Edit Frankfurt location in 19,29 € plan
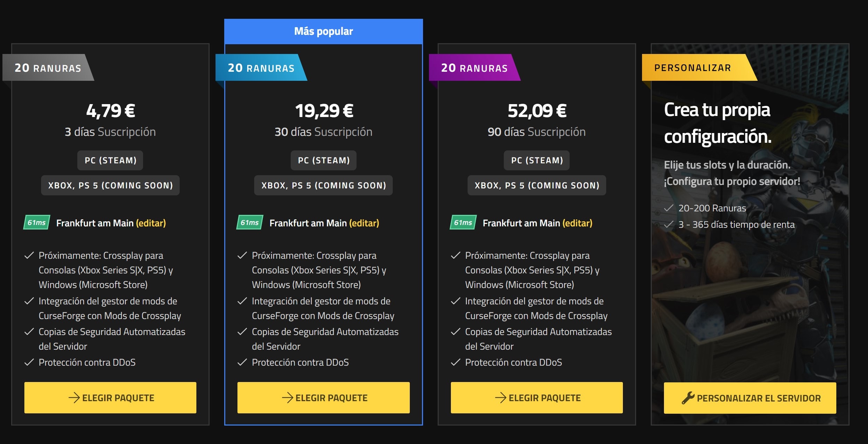The width and height of the screenshot is (868, 444). [x=364, y=223]
